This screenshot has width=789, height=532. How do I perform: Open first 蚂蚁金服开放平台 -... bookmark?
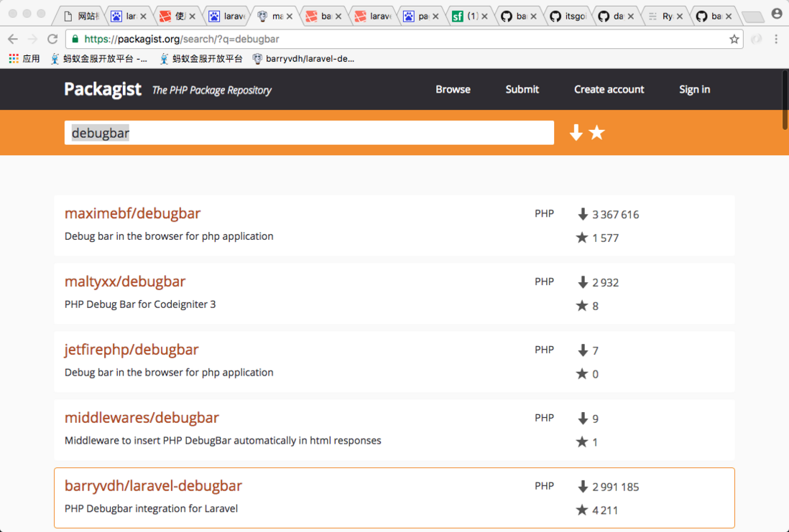[x=99, y=59]
